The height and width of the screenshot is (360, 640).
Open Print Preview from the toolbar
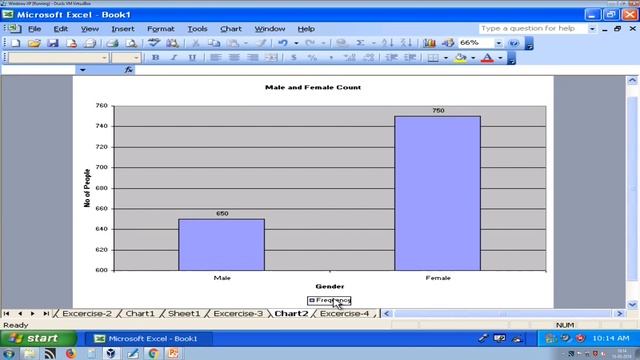coord(131,43)
